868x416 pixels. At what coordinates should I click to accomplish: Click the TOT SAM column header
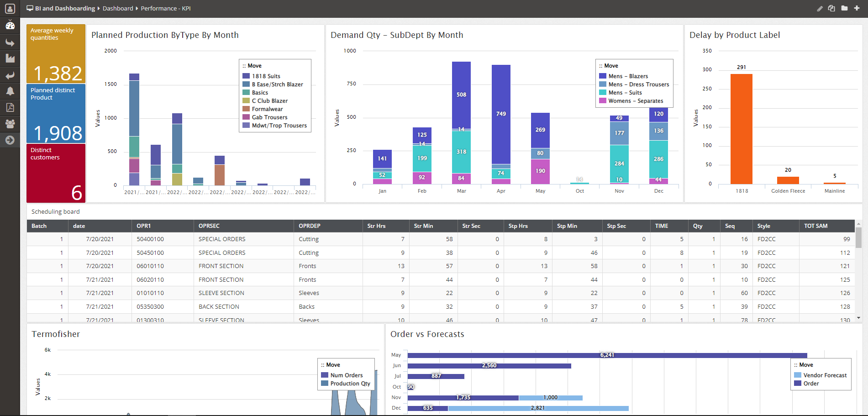tap(815, 226)
